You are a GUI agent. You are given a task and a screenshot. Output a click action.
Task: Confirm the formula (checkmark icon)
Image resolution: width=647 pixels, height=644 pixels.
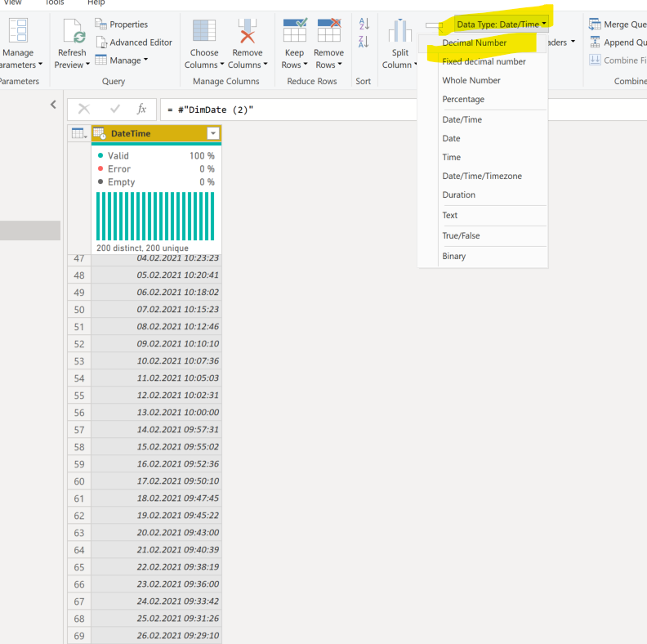[x=114, y=109]
